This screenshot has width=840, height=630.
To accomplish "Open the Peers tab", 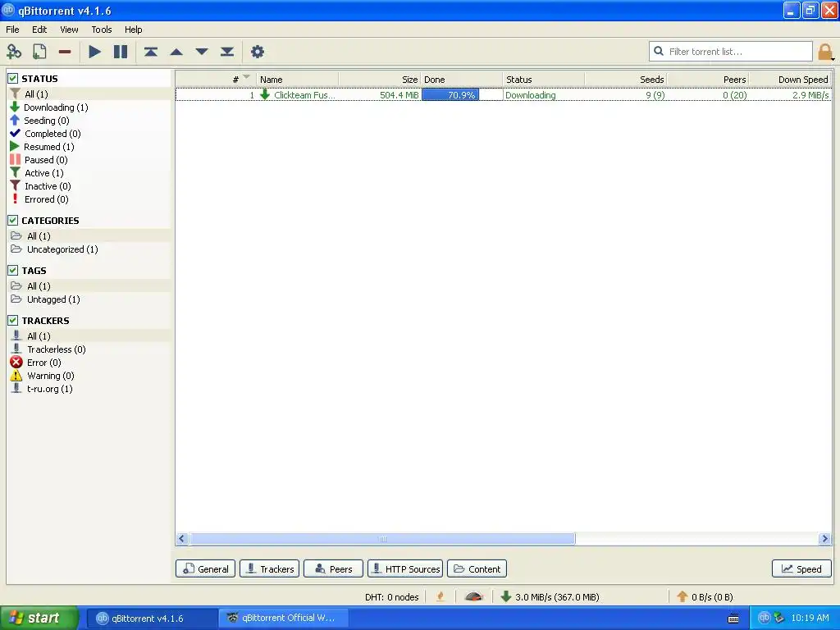I will pyautogui.click(x=333, y=569).
